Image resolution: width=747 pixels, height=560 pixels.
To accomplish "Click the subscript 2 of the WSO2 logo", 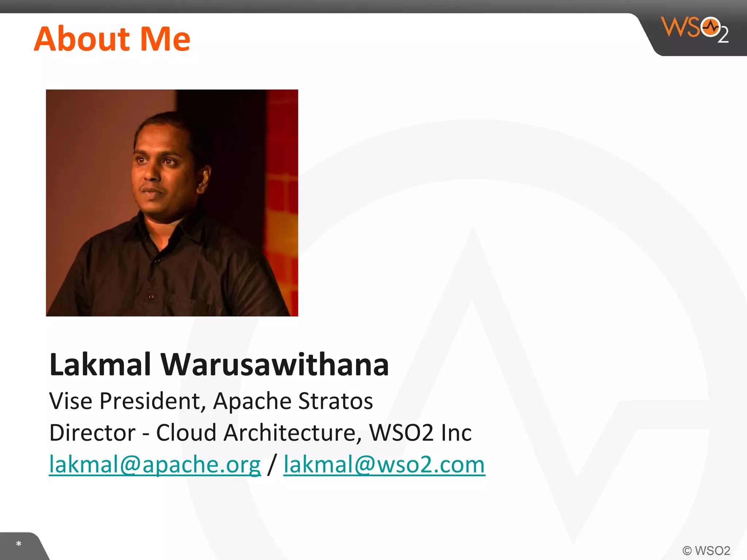I will [x=723, y=35].
